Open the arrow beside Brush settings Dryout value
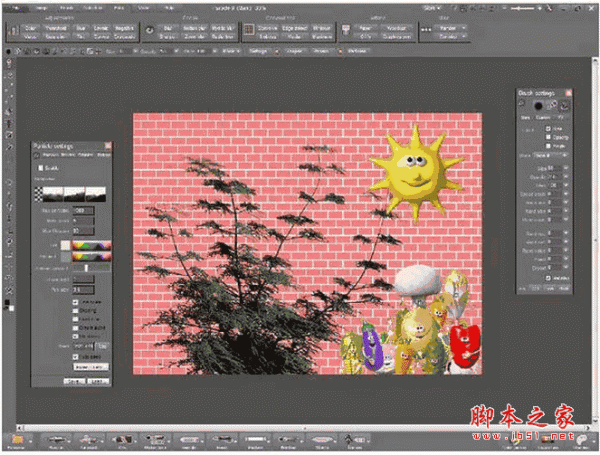 click(566, 268)
